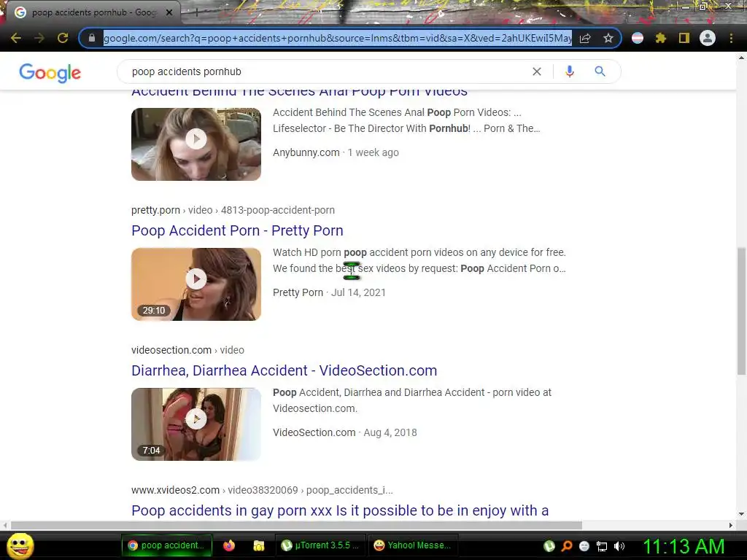Image resolution: width=747 pixels, height=560 pixels.
Task: Click the videosection.com › video breadcrumb
Action: point(187,350)
